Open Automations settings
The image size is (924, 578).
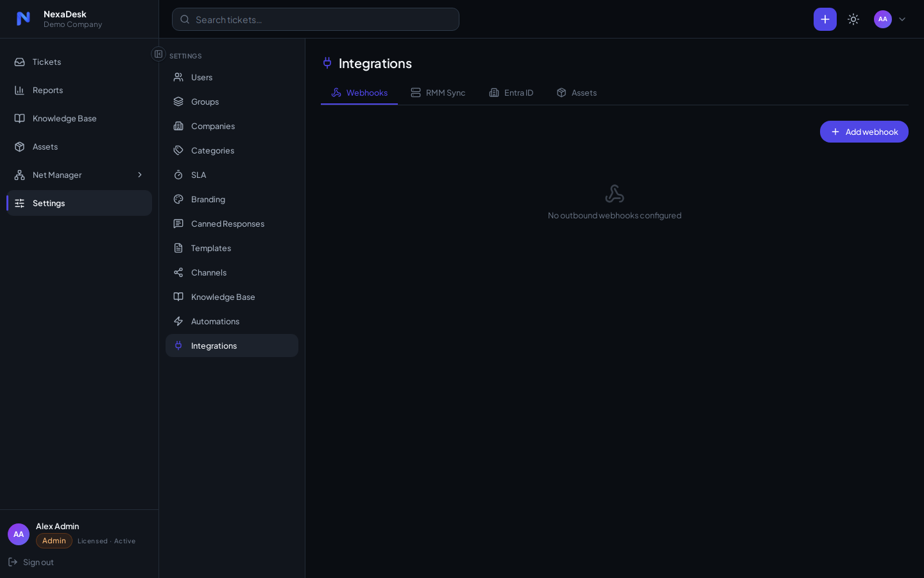tap(232, 321)
